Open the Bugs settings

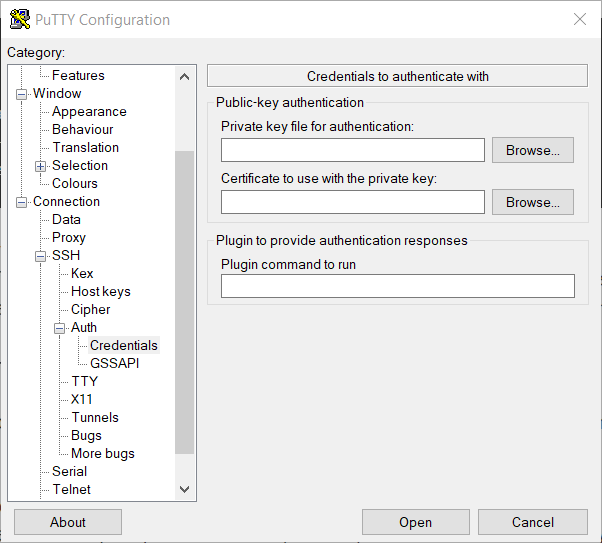pos(86,435)
